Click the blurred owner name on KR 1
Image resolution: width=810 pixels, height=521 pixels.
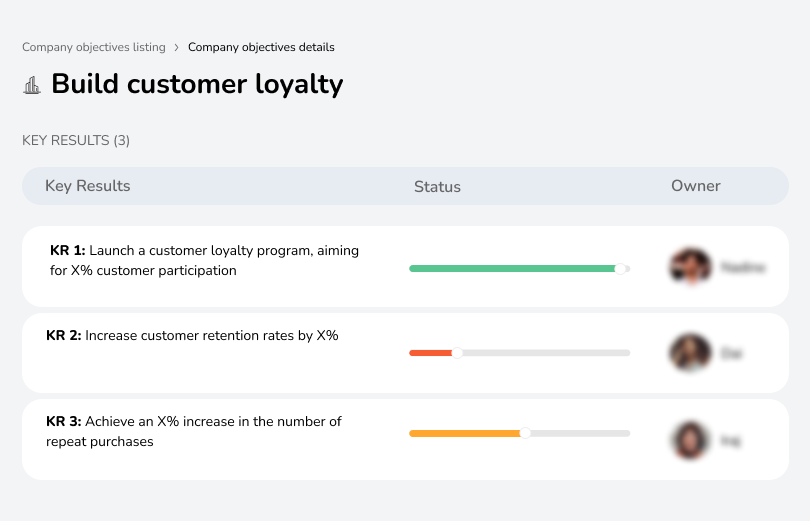pos(743,267)
